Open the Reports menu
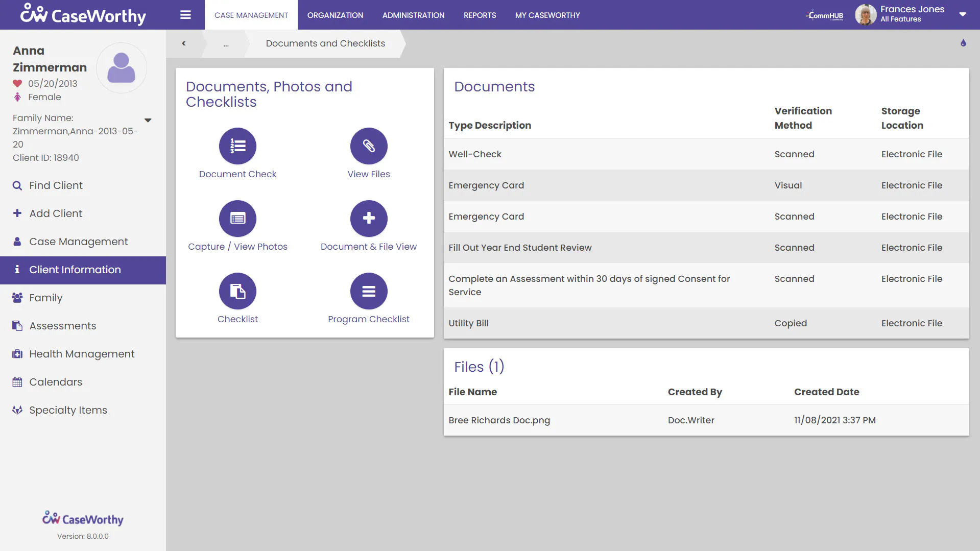980x551 pixels. click(480, 15)
